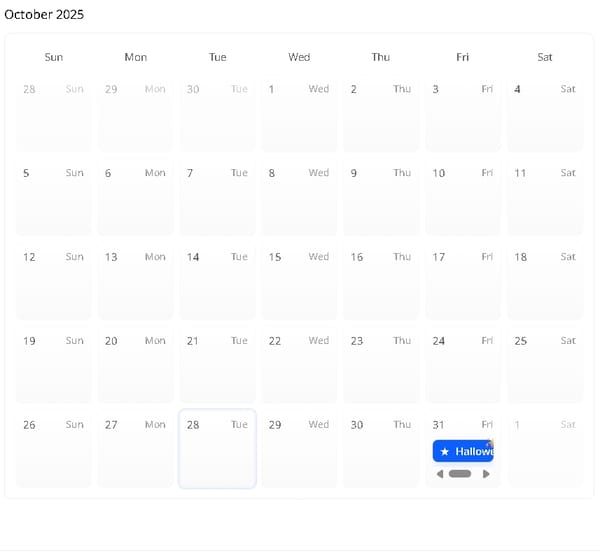Click the Tue column header
This screenshot has height=553, width=600.
point(217,57)
